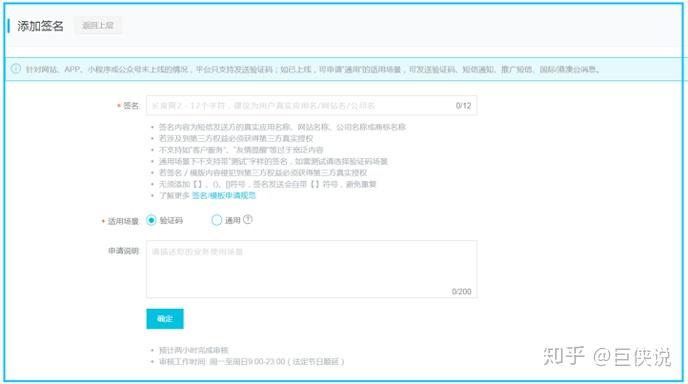Click the 0/200 character counter

462,291
